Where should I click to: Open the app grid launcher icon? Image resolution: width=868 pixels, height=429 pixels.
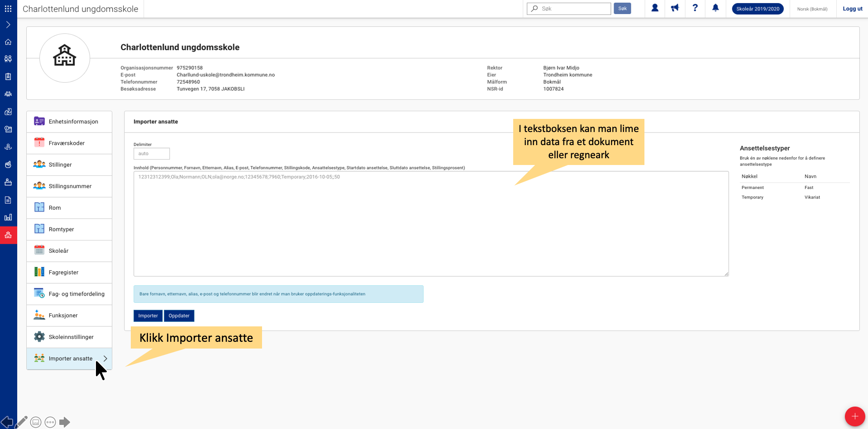pyautogui.click(x=8, y=9)
